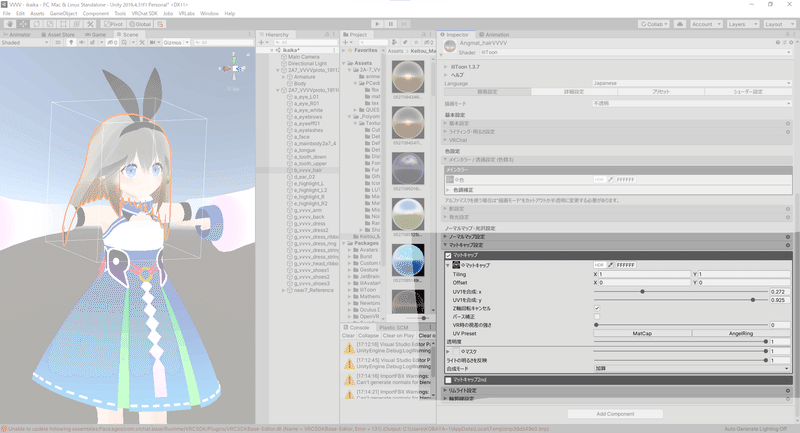Screen dimensions: 800x433
Task: Select the Hand tool in the toolbar
Action: coord(10,24)
